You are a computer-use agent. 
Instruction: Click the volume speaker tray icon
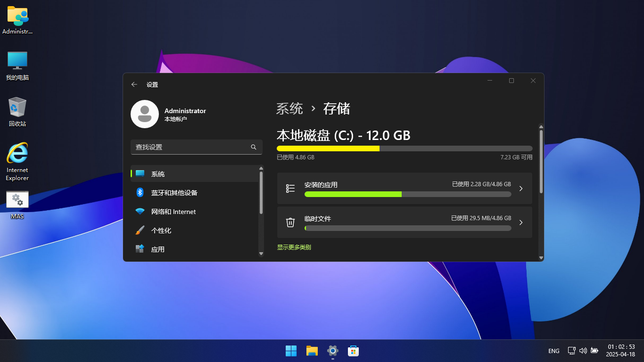(583, 351)
